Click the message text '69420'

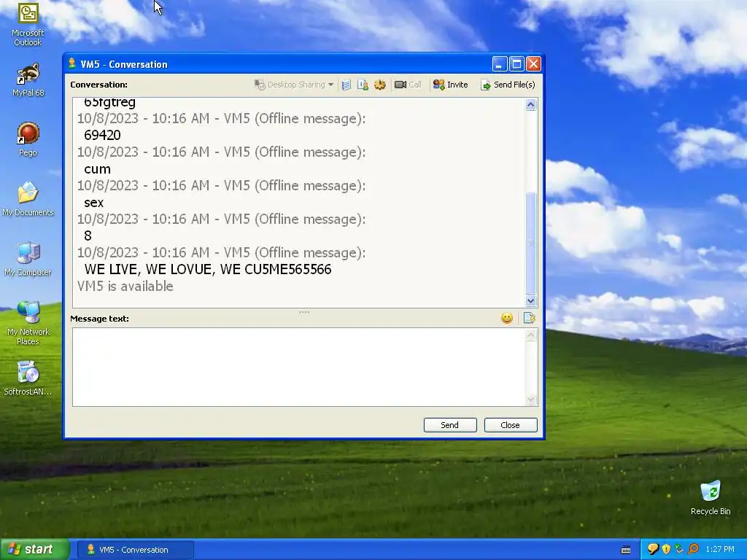(x=102, y=135)
